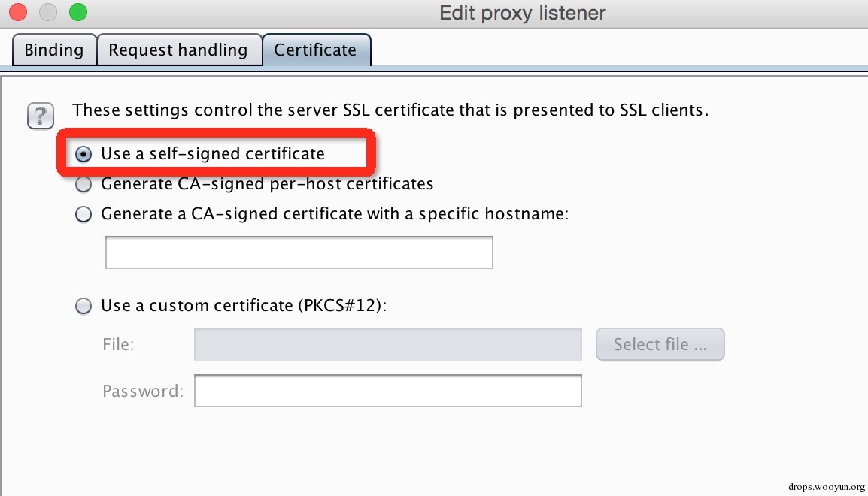Click the File: label
This screenshot has width=868, height=496.
(118, 345)
